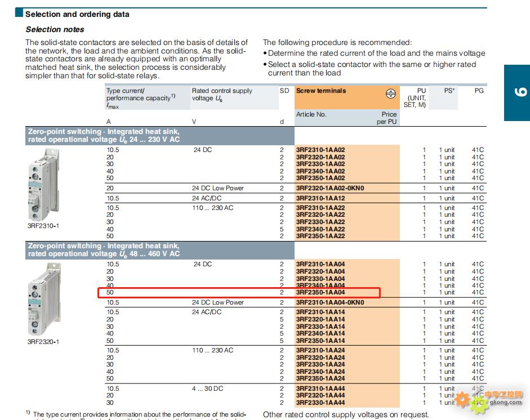Select article number 3RF2320-1AA22
Viewport: 530px width, 420px height.
tap(320, 215)
